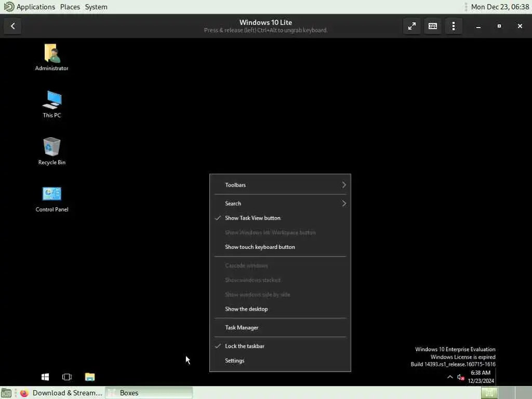Image resolution: width=532 pixels, height=399 pixels.
Task: Choose Show the desktop menu entry
Action: pos(280,309)
